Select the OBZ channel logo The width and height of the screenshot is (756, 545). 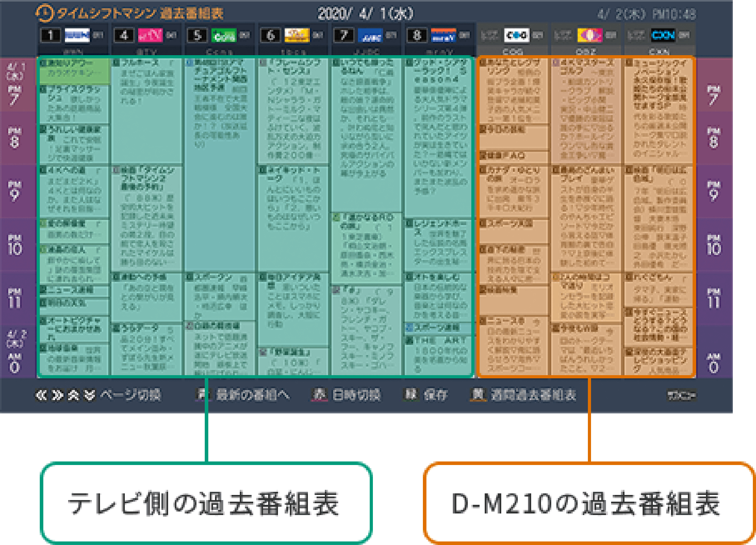coord(589,35)
